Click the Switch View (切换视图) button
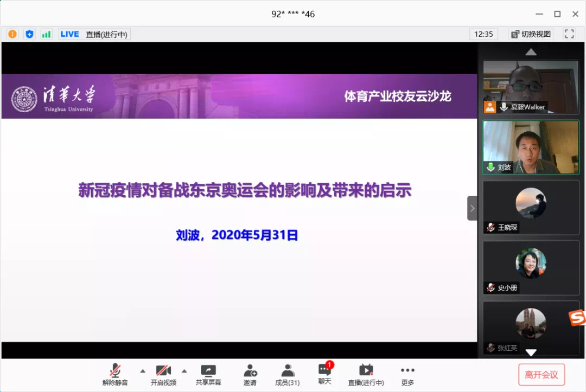 (x=531, y=34)
